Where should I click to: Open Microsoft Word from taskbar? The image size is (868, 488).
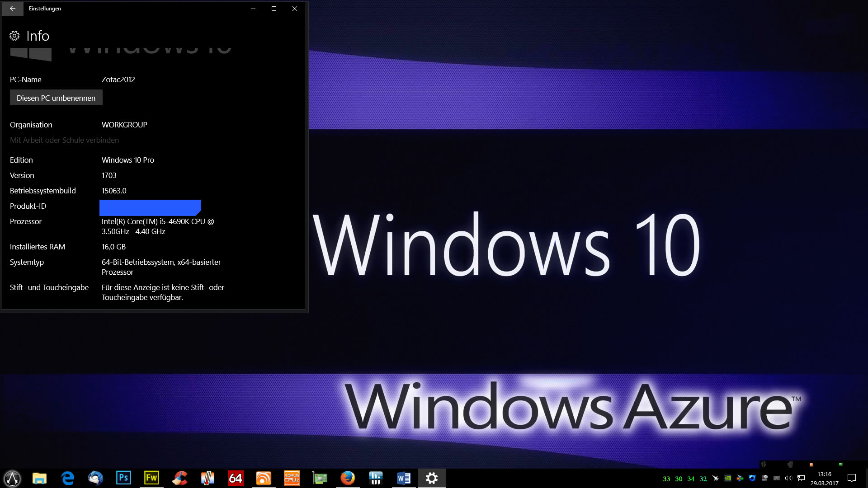point(404,478)
